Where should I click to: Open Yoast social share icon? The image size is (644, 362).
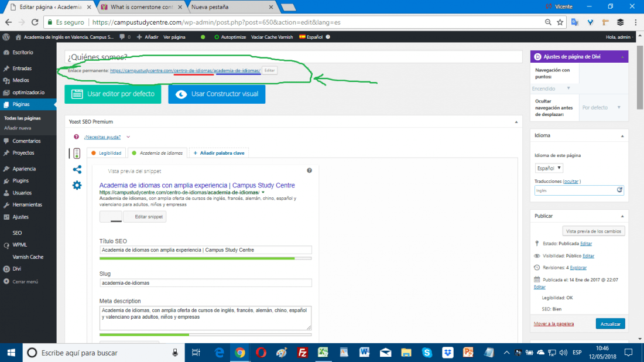click(x=77, y=169)
